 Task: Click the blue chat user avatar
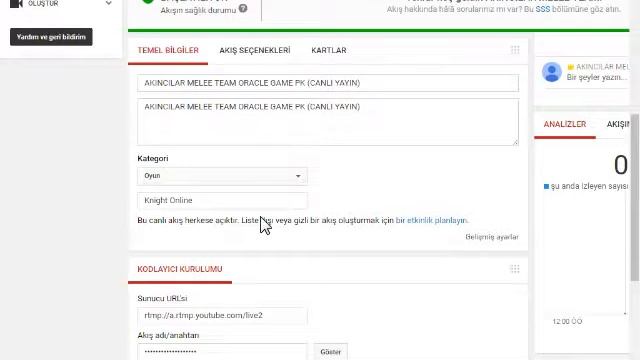551,72
